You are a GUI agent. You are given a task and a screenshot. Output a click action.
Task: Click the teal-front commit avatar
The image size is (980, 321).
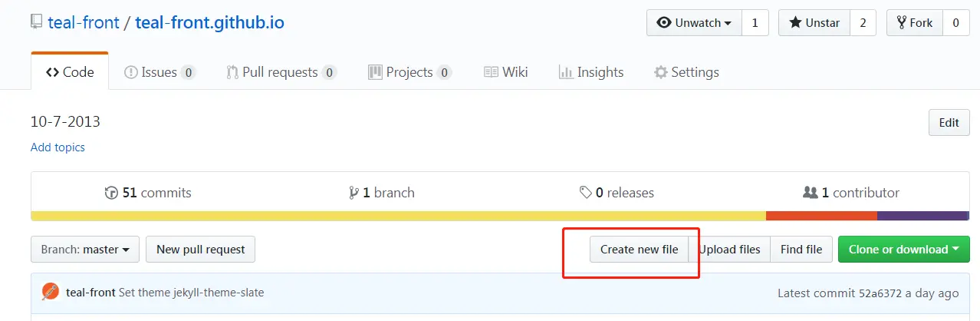(51, 293)
